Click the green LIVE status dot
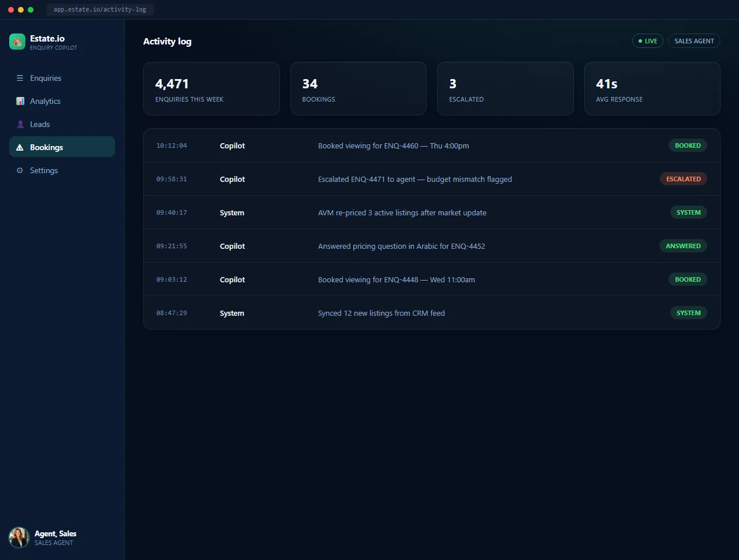The width and height of the screenshot is (739, 560). 640,41
